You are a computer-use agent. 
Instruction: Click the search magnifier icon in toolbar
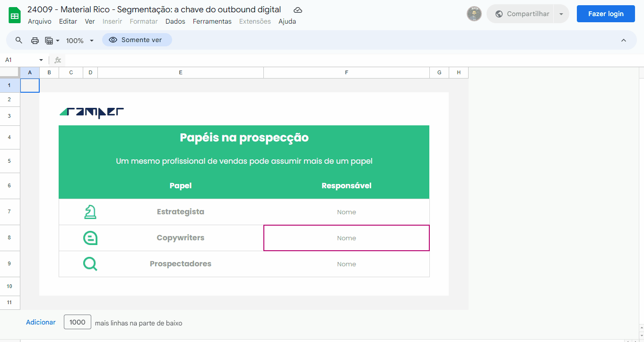(x=19, y=40)
